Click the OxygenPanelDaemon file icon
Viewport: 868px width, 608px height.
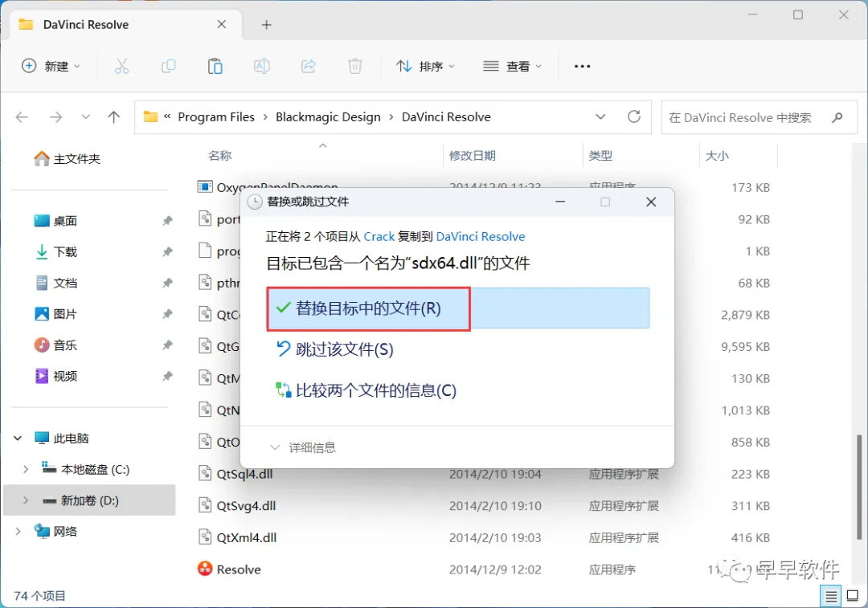click(x=205, y=187)
